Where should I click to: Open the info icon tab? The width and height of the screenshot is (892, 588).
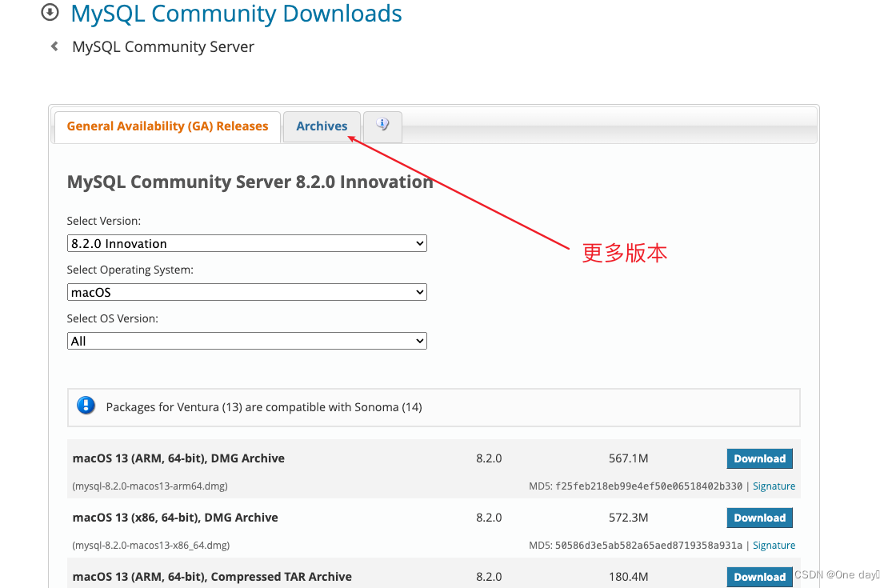click(x=382, y=126)
